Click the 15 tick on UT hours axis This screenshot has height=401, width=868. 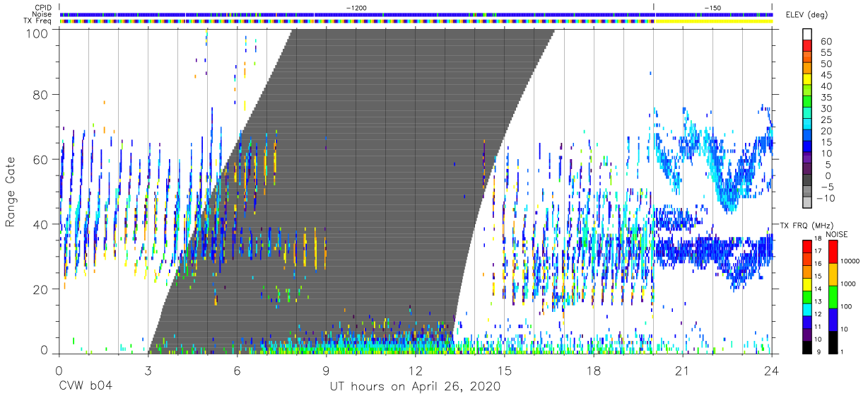[505, 370]
